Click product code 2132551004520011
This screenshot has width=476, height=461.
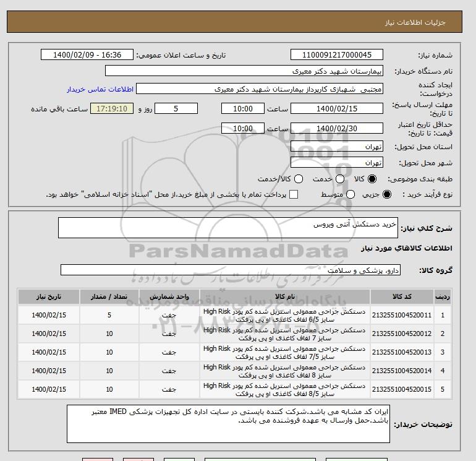[x=402, y=315]
